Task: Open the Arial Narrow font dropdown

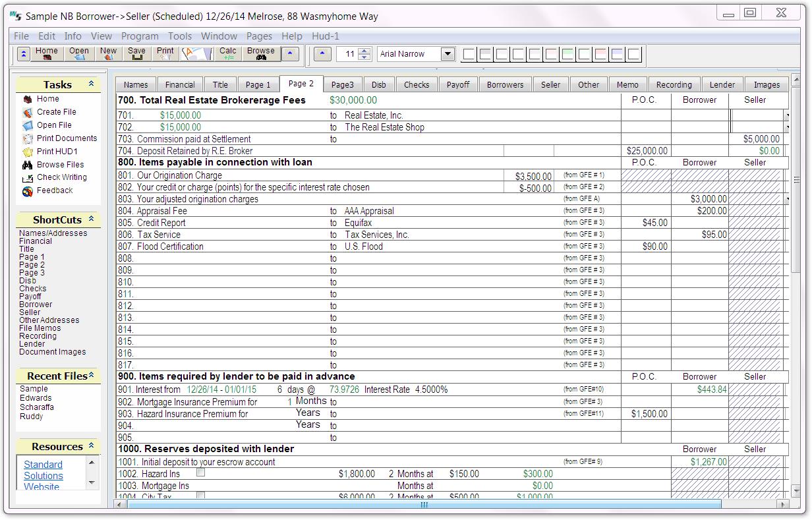Action: tap(448, 54)
